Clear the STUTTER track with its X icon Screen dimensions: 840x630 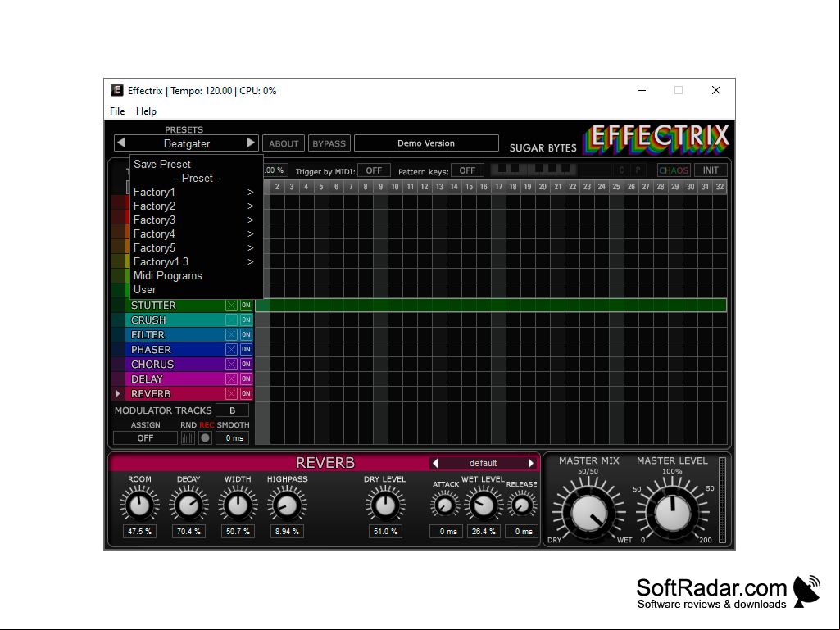(231, 306)
